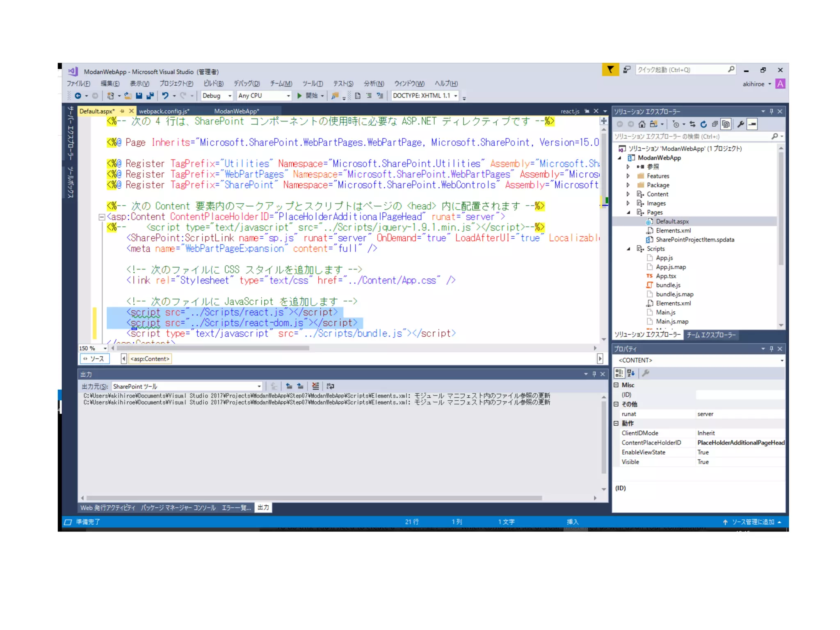Toggle Preview Selected Items button

tap(752, 124)
